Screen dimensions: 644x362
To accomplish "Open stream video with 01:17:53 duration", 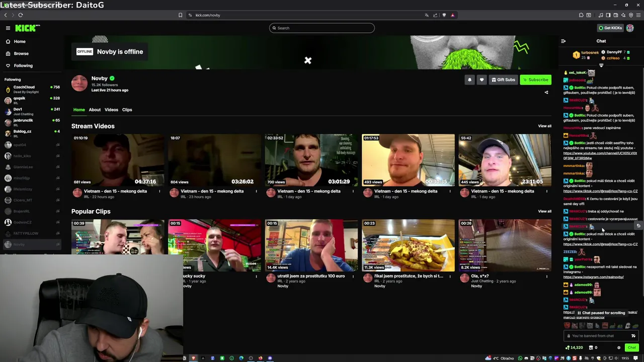I will pos(408,160).
